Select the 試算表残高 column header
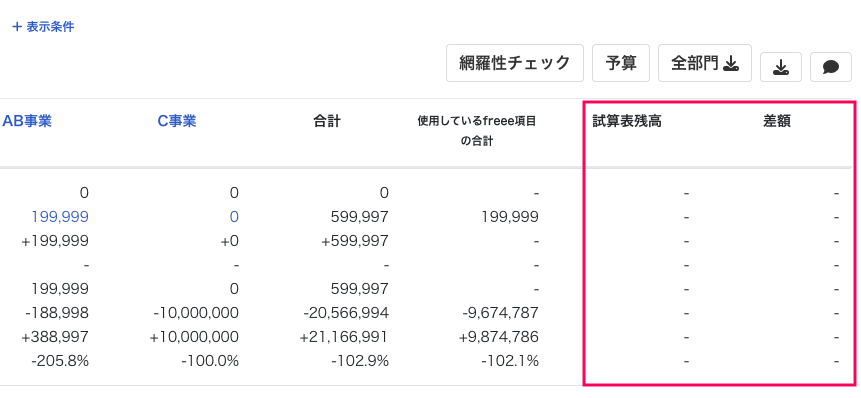861x398 pixels. click(x=627, y=121)
